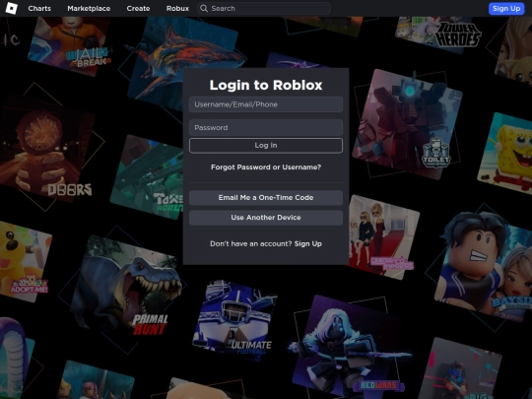Choose Email Me a One-Time Code

tap(266, 197)
